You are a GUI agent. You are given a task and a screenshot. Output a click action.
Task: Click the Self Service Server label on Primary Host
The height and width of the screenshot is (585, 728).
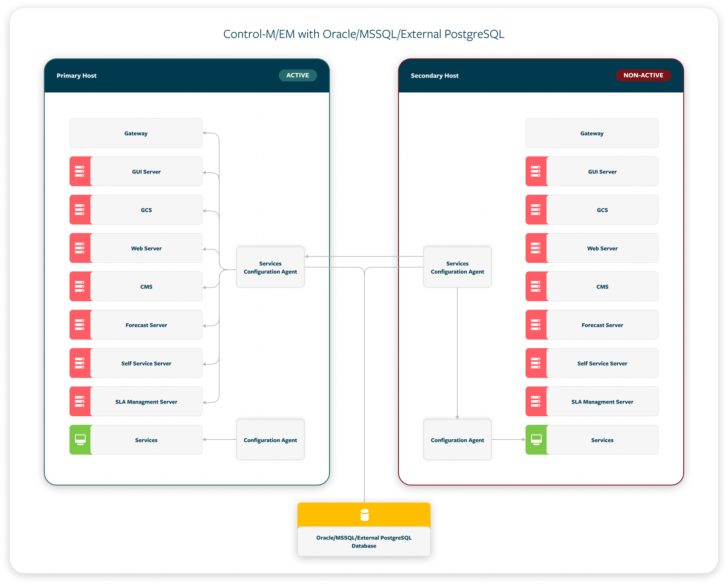(146, 363)
